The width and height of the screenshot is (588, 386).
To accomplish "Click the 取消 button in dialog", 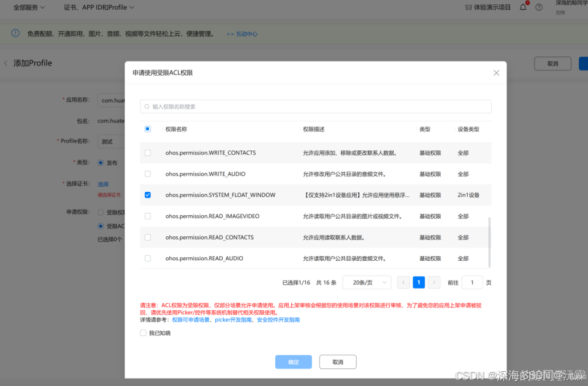I will click(x=337, y=362).
